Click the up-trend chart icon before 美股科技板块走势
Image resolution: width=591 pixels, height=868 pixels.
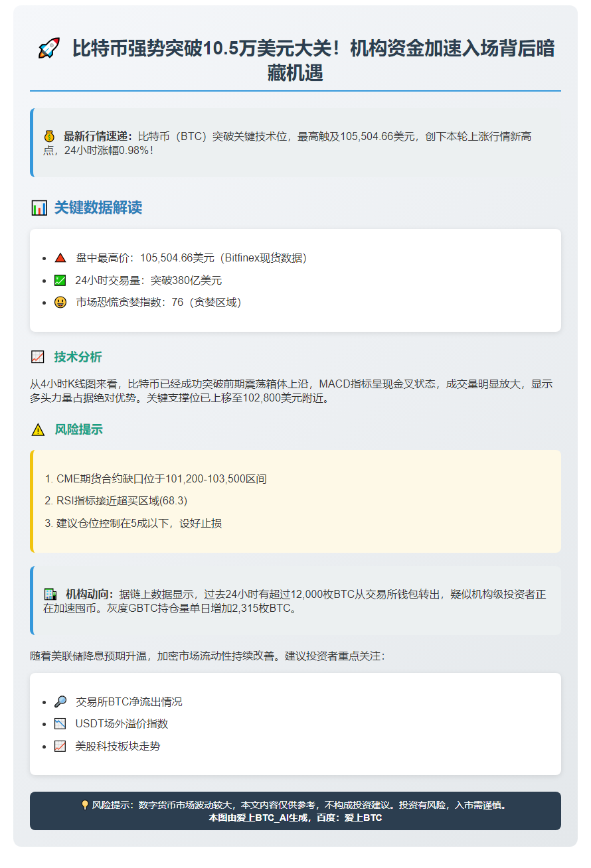(60, 747)
